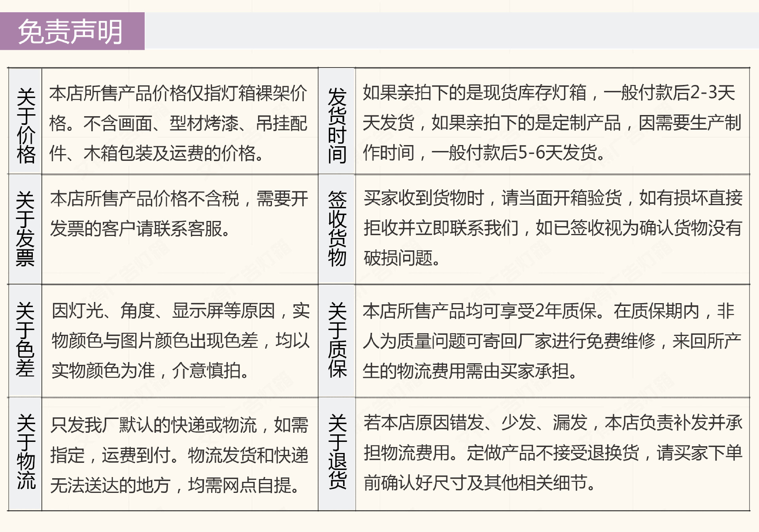Click the line 生的物流费用需由买家承担。
The image size is (759, 532).
pyautogui.click(x=470, y=371)
